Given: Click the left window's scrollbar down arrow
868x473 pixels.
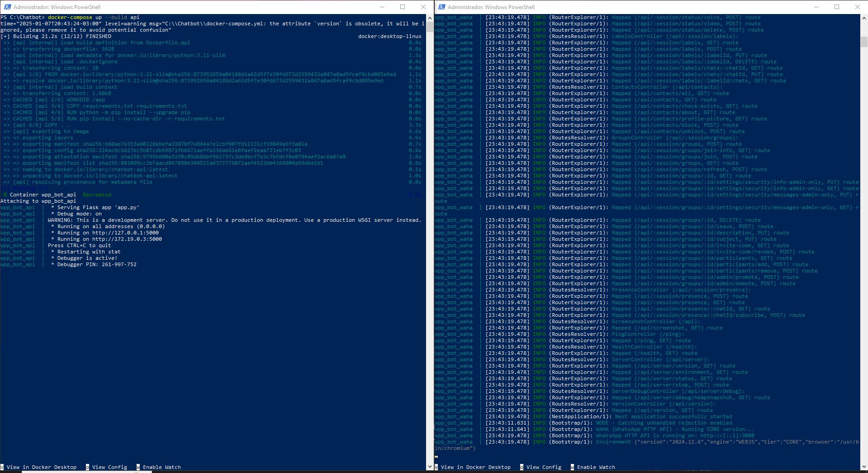Looking at the screenshot, I should [430, 466].
